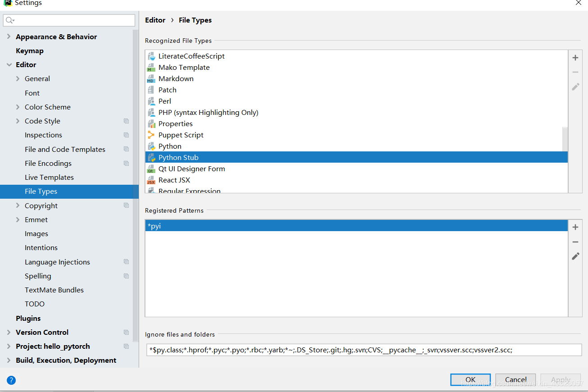Open the Plugins settings page

(x=28, y=319)
